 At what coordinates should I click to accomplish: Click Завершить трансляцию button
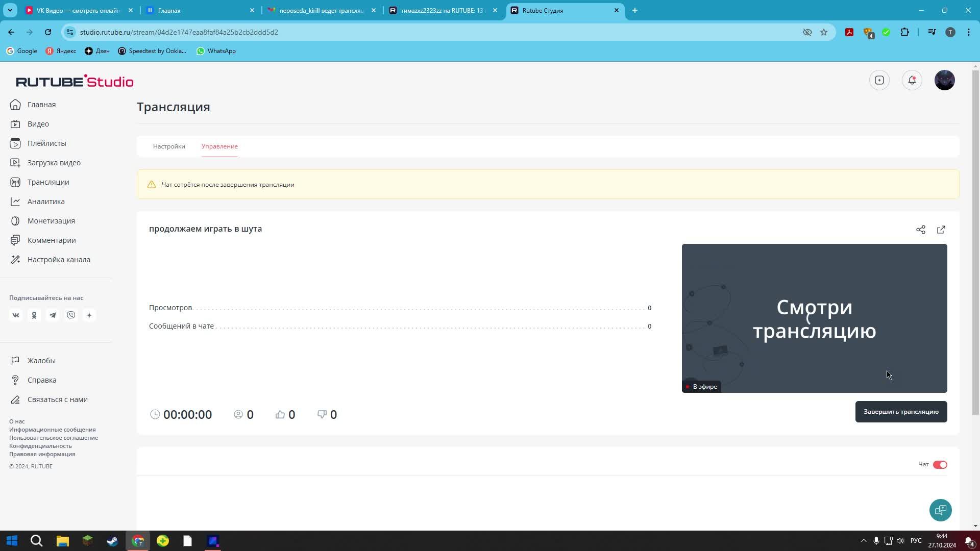[x=901, y=412]
